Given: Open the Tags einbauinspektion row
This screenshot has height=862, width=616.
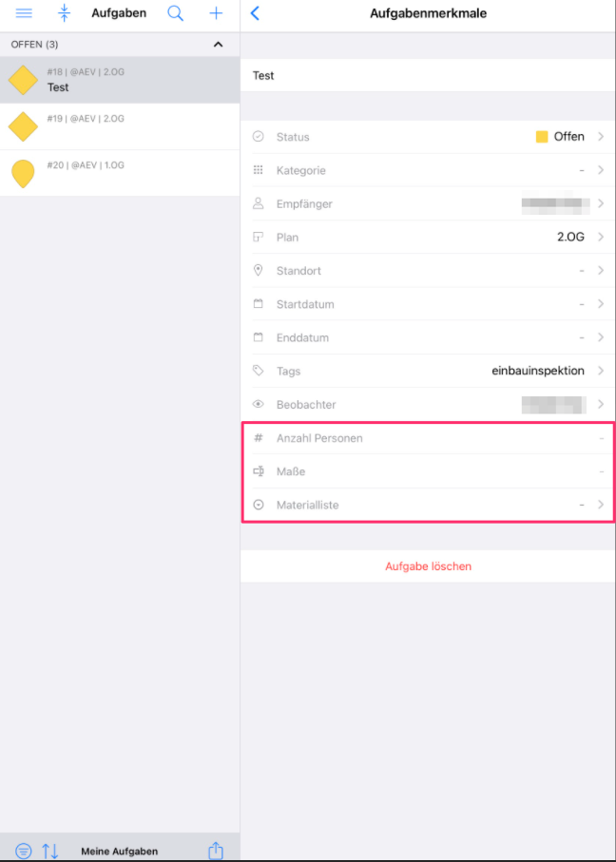Looking at the screenshot, I should pyautogui.click(x=428, y=371).
